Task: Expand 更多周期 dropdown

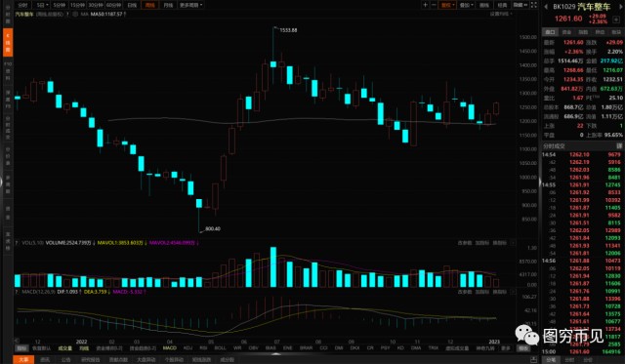Action: (x=190, y=5)
